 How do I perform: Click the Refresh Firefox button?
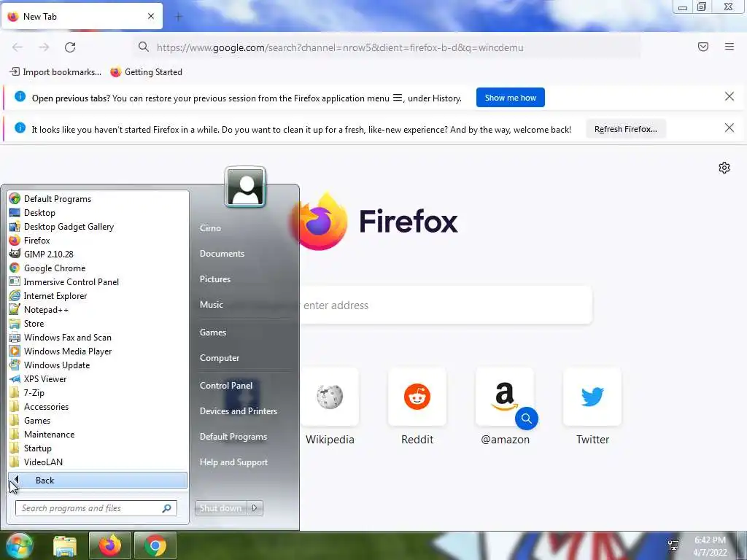(x=625, y=129)
